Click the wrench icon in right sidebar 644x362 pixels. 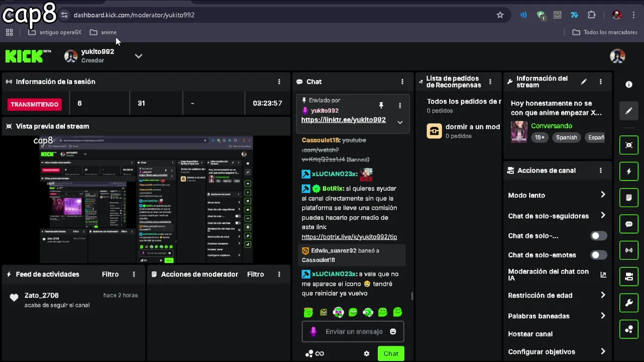[x=629, y=303]
